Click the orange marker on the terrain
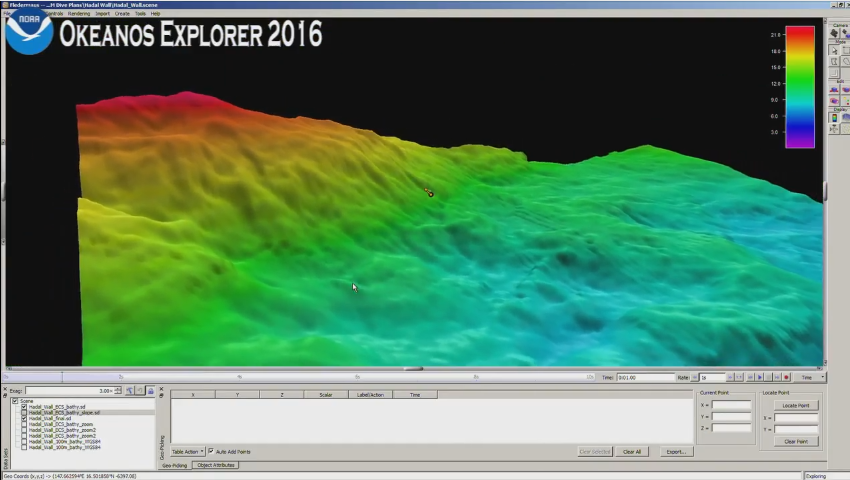This screenshot has width=850, height=480. coord(429,193)
